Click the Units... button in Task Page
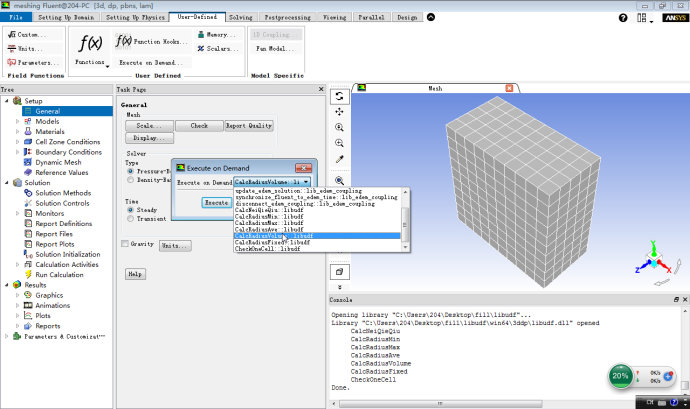690x409 pixels. (x=175, y=245)
